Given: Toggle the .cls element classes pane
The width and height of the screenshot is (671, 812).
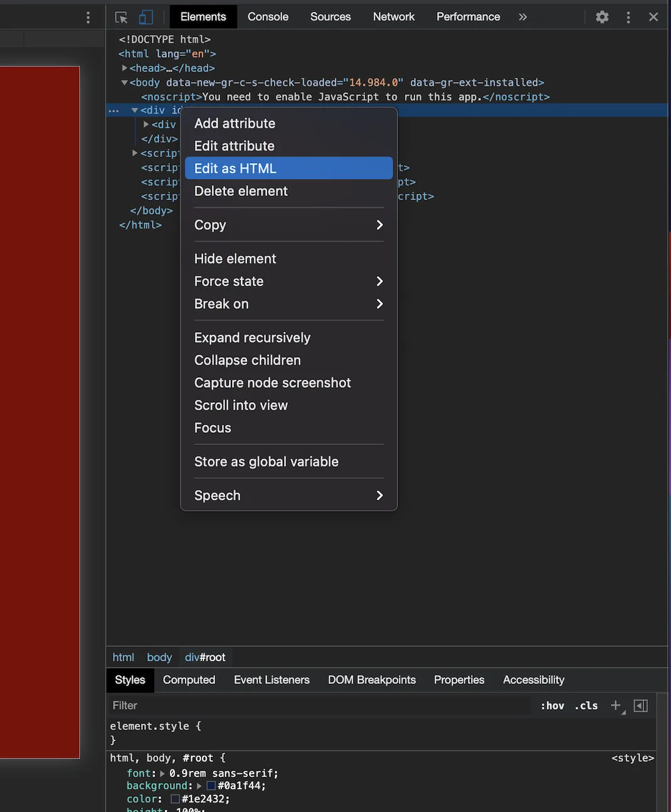Looking at the screenshot, I should [x=586, y=705].
